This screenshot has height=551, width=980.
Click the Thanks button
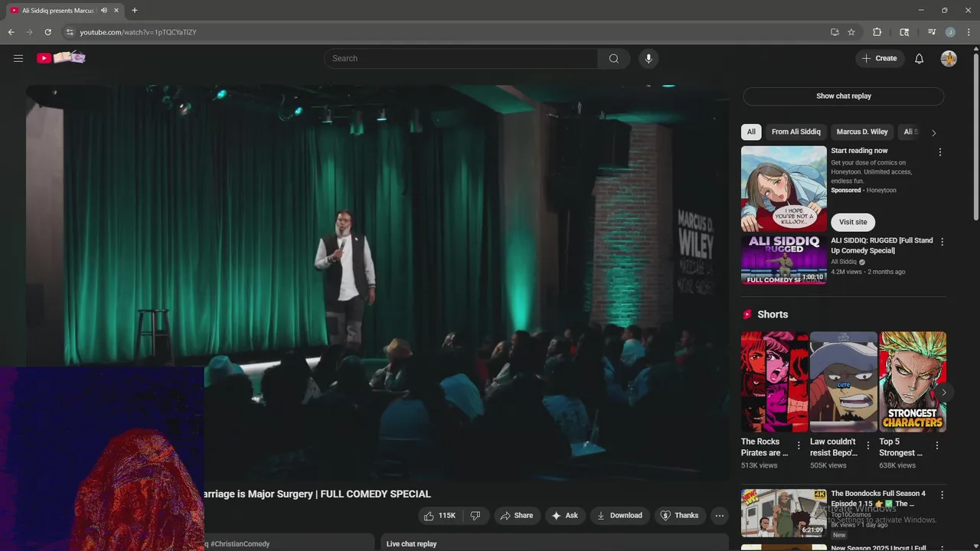pos(680,516)
